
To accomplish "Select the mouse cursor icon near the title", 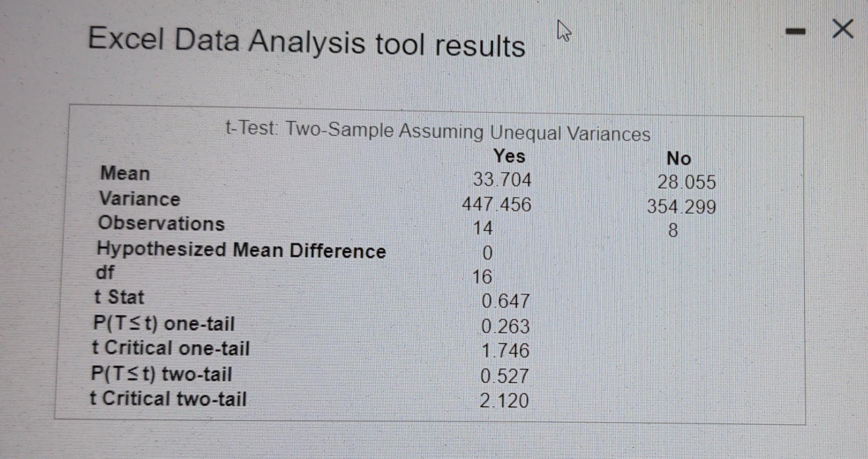I will point(563,30).
